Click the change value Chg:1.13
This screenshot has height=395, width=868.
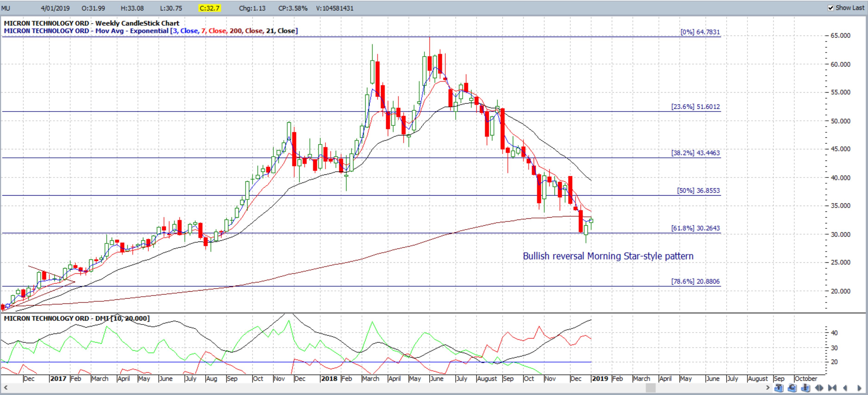(x=252, y=8)
